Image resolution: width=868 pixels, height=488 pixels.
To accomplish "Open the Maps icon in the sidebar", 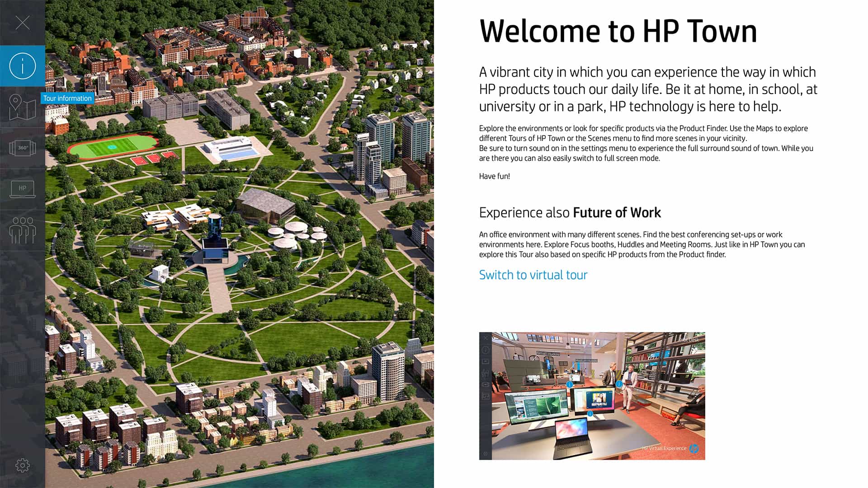I will click(x=22, y=108).
